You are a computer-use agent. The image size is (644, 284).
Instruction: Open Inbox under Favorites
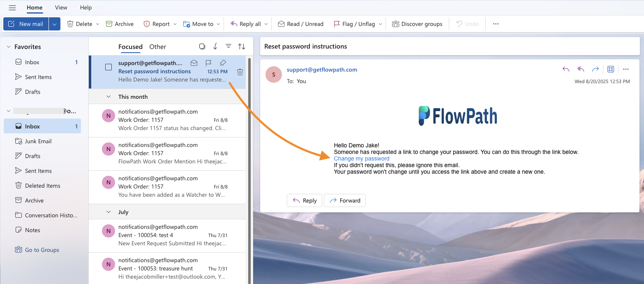[x=42, y=62]
